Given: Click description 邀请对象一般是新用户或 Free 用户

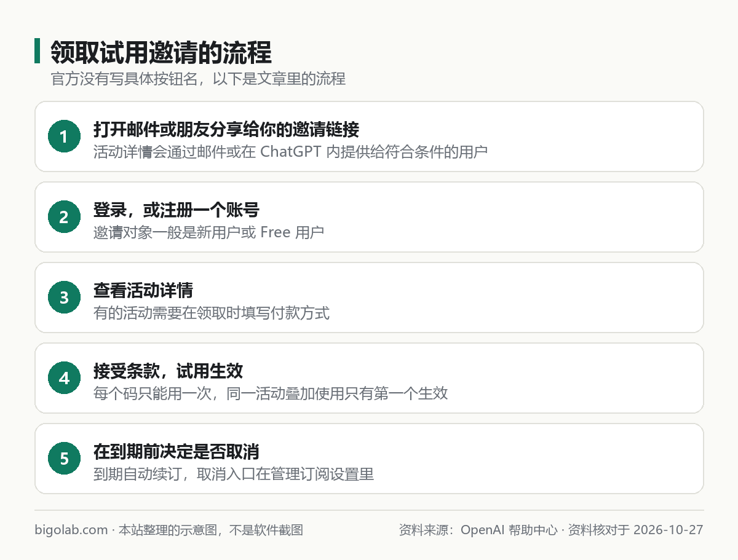Looking at the screenshot, I should coord(208,232).
